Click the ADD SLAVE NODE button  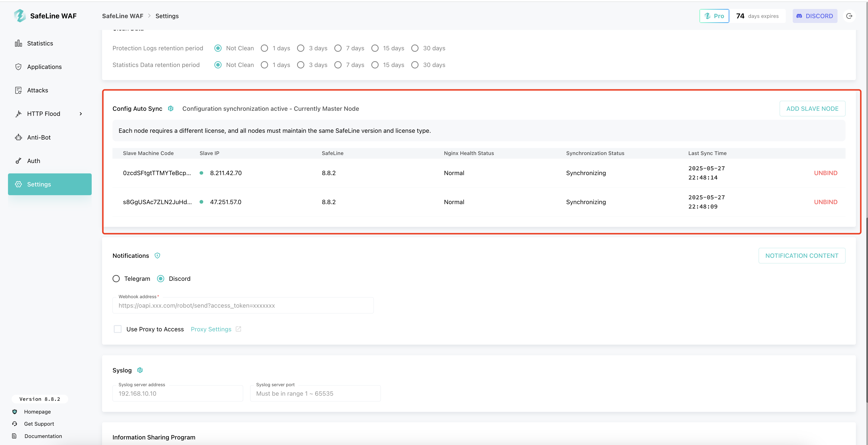(x=812, y=109)
